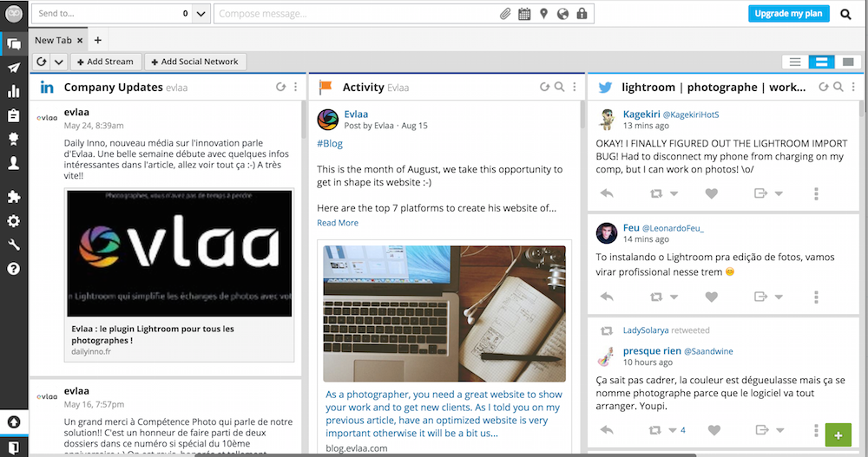Open App Directory puzzle piece icon
The width and height of the screenshot is (868, 457).
14,197
